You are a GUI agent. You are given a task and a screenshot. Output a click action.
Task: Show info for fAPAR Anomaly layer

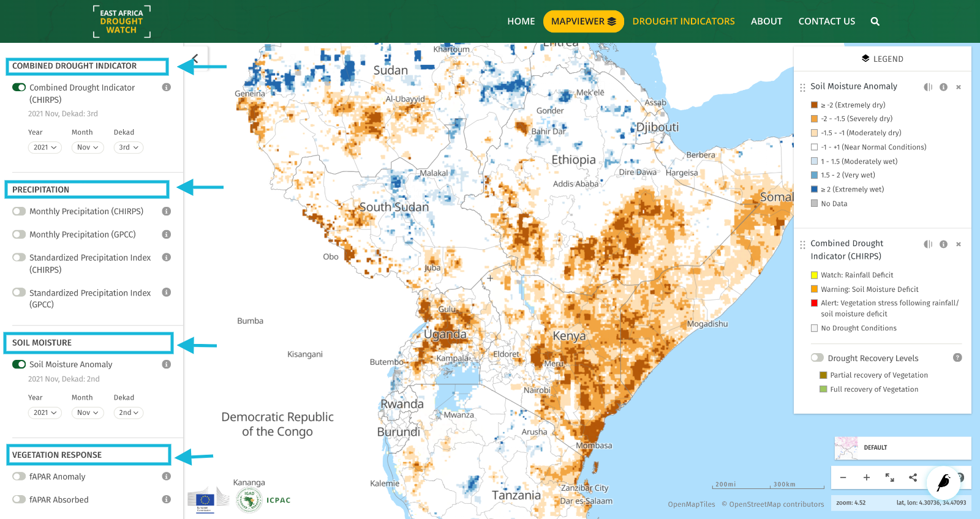pos(166,476)
